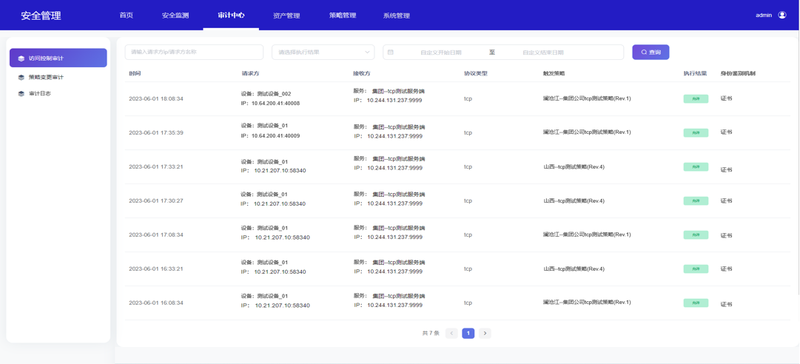Select page 1 in pagination

coord(468,333)
